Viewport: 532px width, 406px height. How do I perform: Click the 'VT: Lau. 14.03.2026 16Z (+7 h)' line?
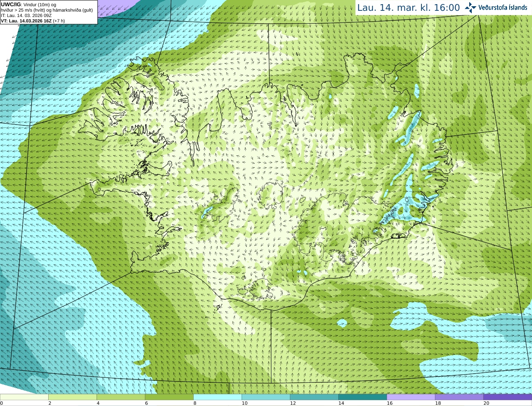(33, 21)
